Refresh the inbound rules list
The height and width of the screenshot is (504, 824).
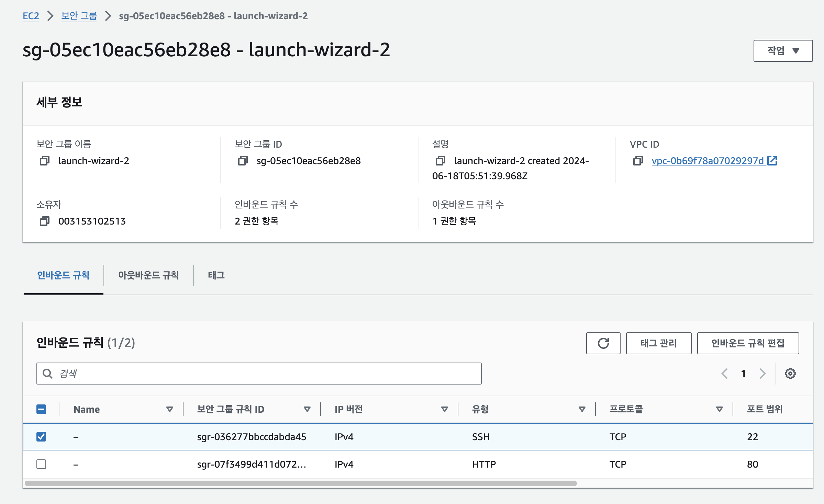(603, 343)
